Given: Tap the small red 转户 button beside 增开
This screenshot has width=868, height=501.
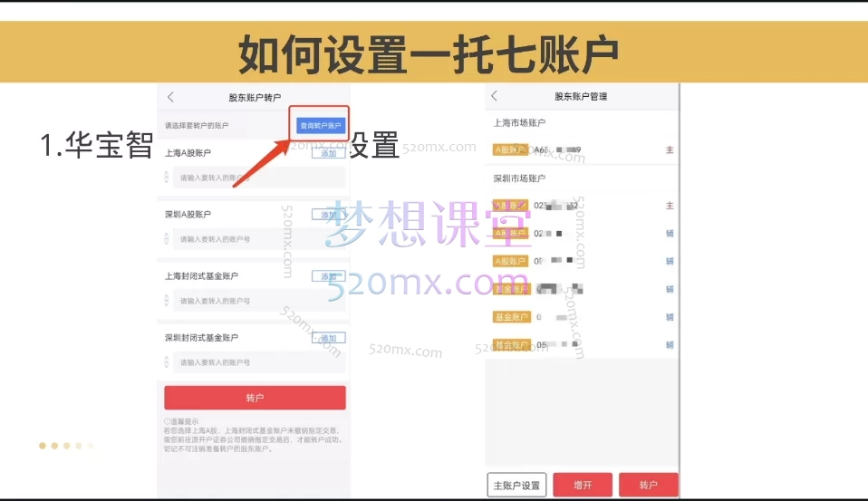Looking at the screenshot, I should 648,485.
